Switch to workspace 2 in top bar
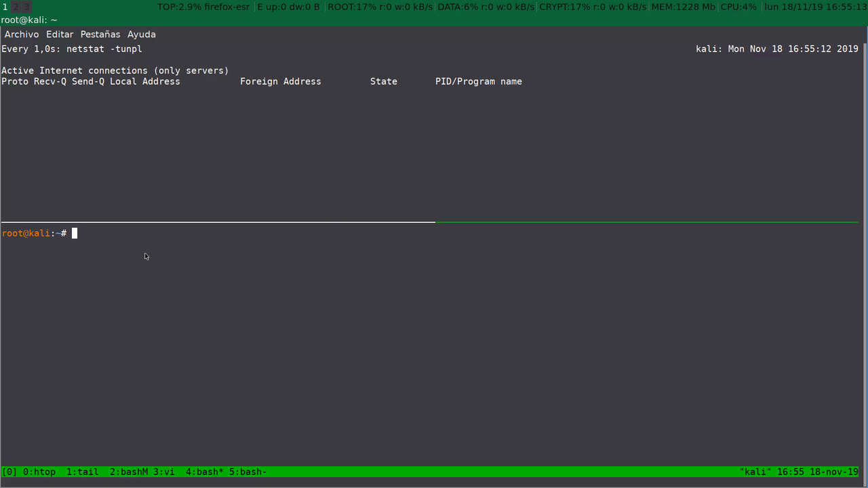868x488 pixels. 16,7
